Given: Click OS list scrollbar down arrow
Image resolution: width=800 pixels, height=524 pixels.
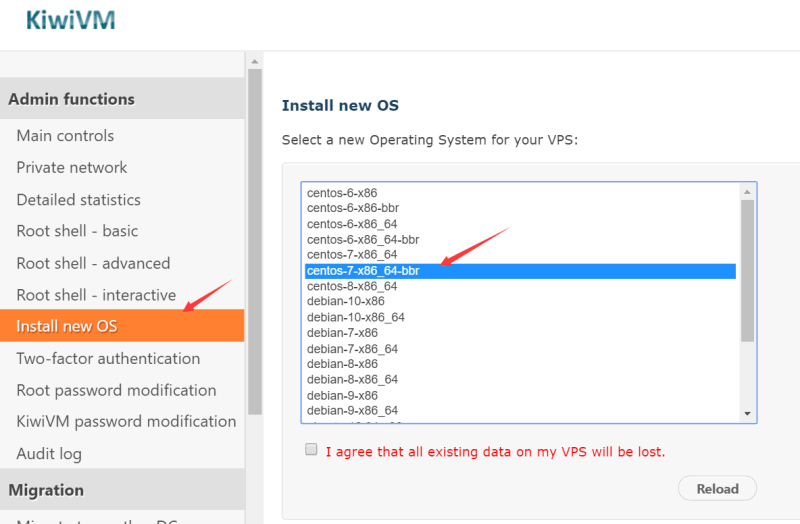Looking at the screenshot, I should (747, 414).
